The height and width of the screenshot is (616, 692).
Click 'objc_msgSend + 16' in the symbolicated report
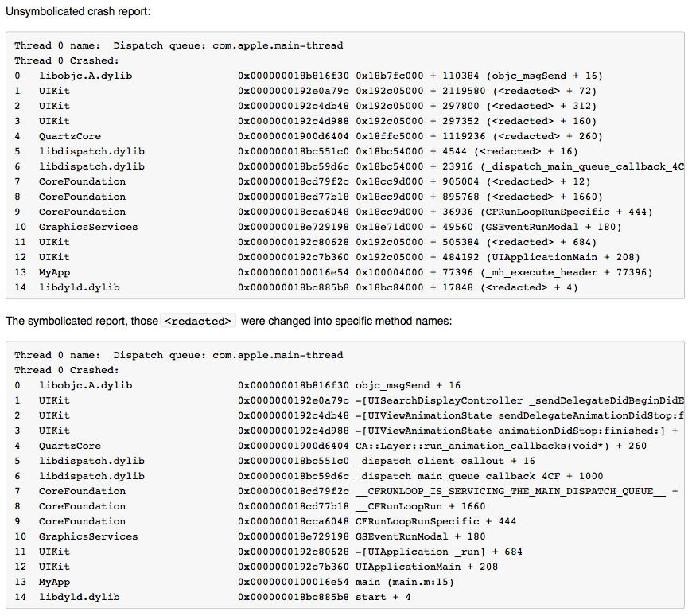(408, 385)
